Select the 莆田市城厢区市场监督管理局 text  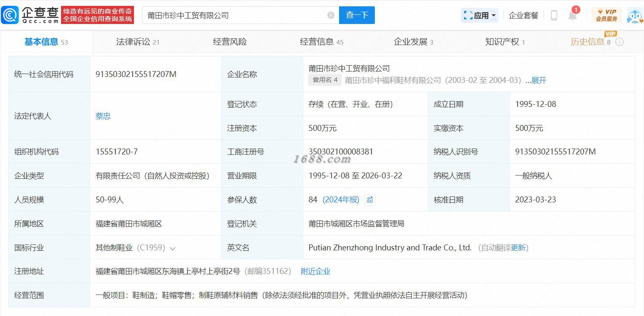coord(356,223)
